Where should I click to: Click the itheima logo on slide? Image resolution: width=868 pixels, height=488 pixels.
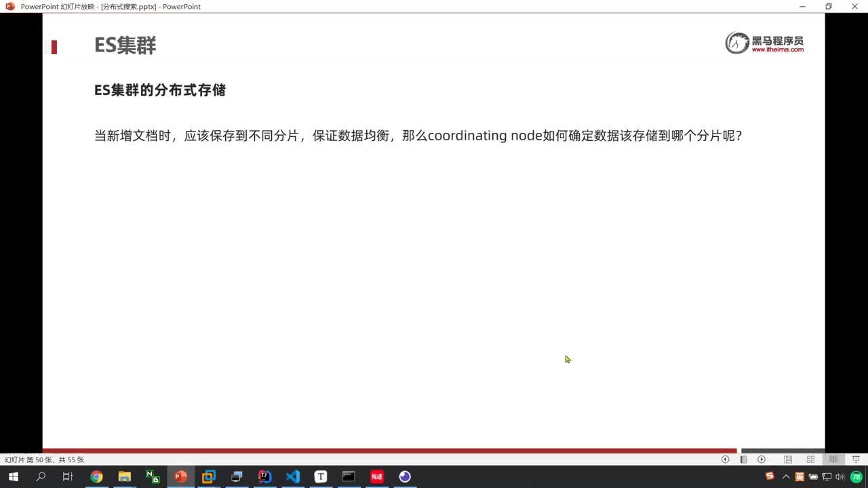(764, 43)
